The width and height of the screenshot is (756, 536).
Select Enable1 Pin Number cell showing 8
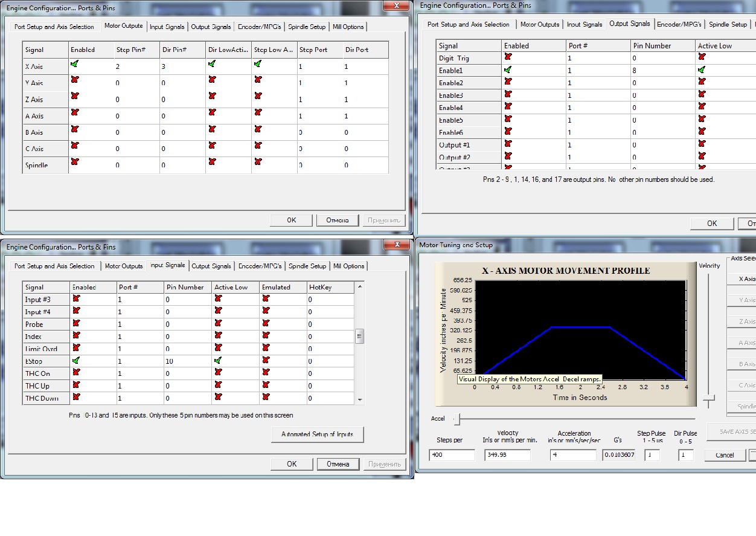pos(663,70)
